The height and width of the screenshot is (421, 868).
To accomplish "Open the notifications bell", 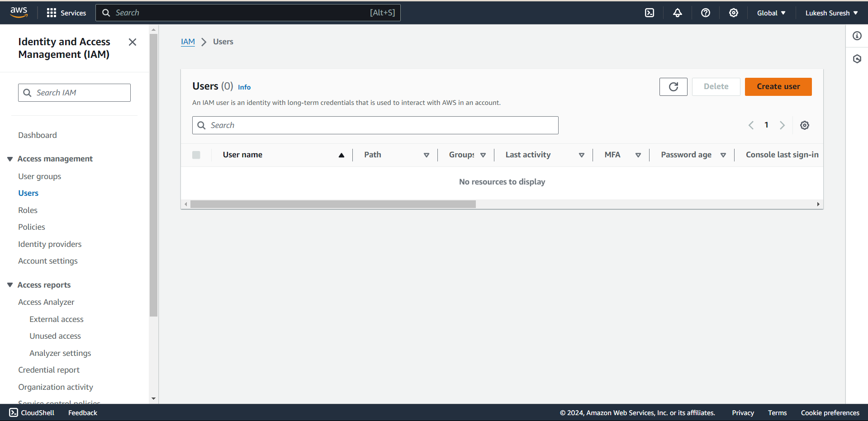I will click(x=677, y=13).
